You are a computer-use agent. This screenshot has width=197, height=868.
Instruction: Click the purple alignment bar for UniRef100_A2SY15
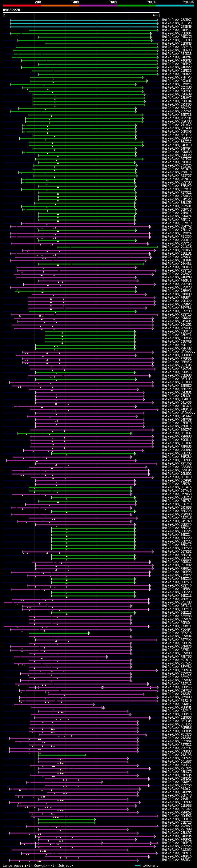point(84,315)
